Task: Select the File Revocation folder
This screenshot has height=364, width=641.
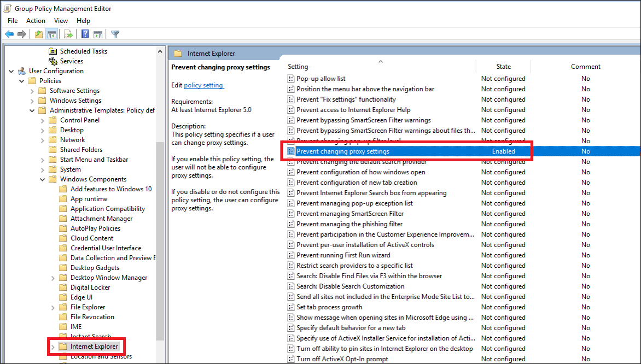Action: [92, 317]
